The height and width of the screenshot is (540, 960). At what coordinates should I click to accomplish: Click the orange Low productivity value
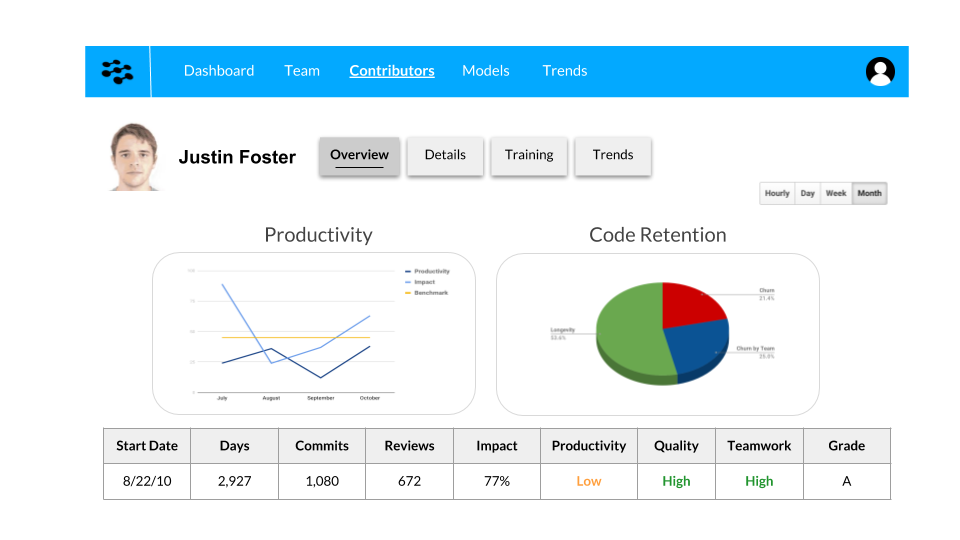coord(589,481)
